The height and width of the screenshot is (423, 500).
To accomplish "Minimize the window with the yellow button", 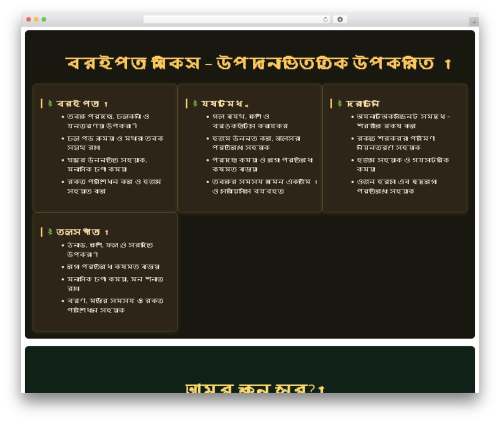I will [x=36, y=19].
